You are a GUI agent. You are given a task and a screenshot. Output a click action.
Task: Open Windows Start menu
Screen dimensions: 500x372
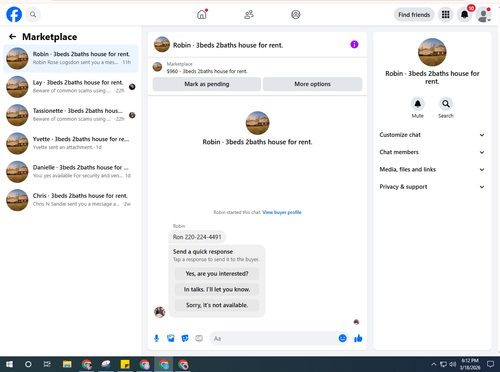[9, 364]
